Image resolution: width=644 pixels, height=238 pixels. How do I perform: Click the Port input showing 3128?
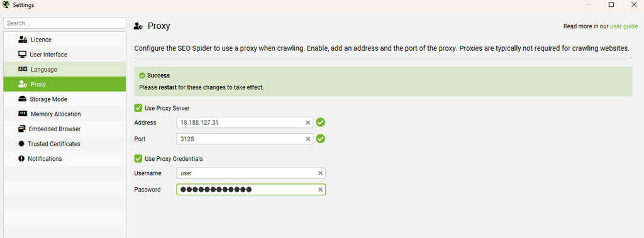point(245,139)
